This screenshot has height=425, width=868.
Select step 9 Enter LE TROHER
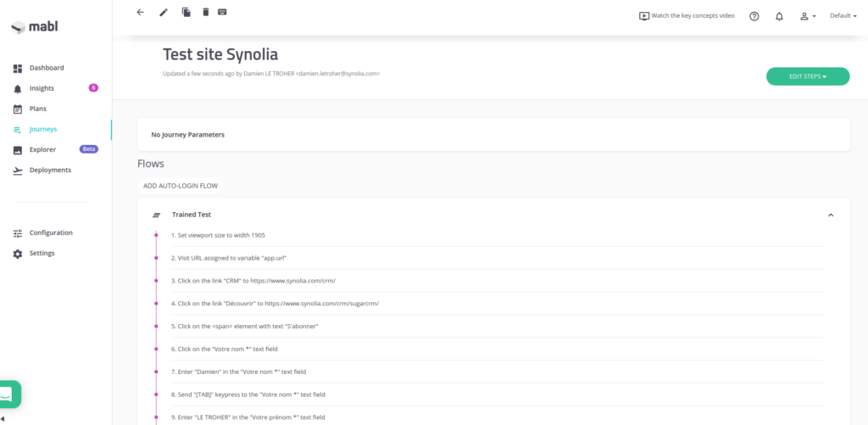tap(497, 417)
